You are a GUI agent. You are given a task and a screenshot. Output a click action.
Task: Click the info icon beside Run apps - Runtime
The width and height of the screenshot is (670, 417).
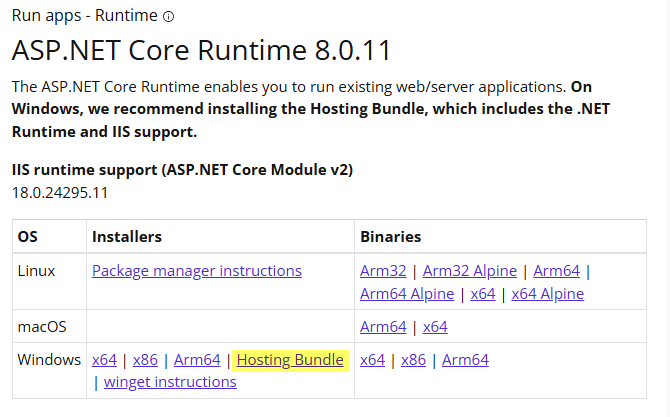click(x=169, y=17)
